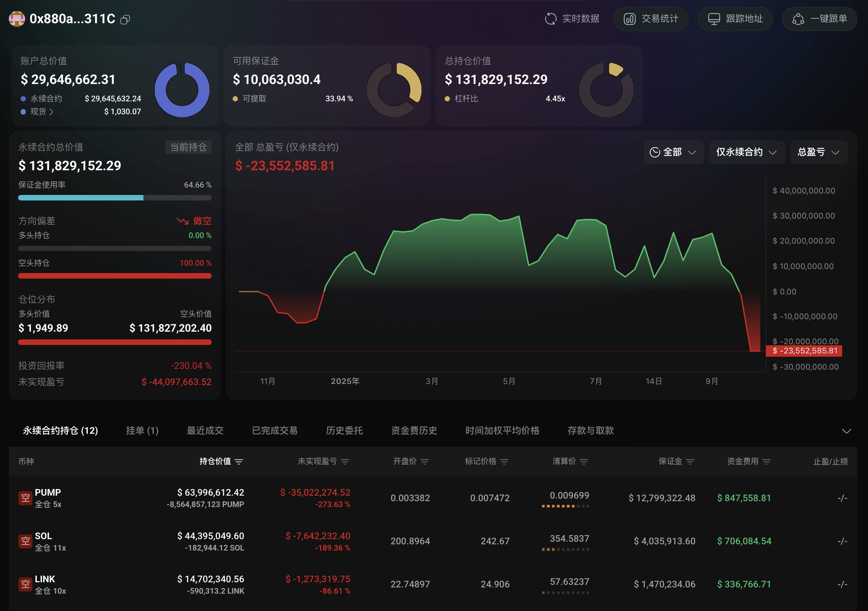Sort by 开盘价 column filter icon
The width and height of the screenshot is (868, 611).
coord(424,461)
